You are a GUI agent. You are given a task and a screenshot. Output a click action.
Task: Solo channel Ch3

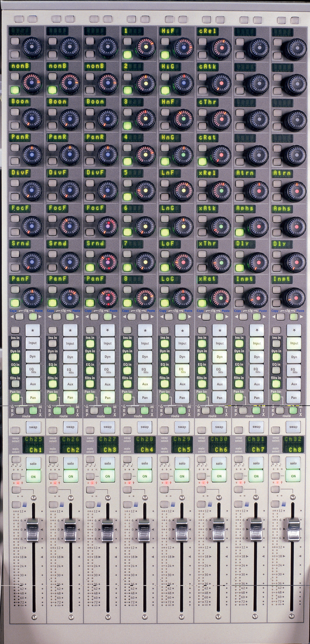pos(107,463)
